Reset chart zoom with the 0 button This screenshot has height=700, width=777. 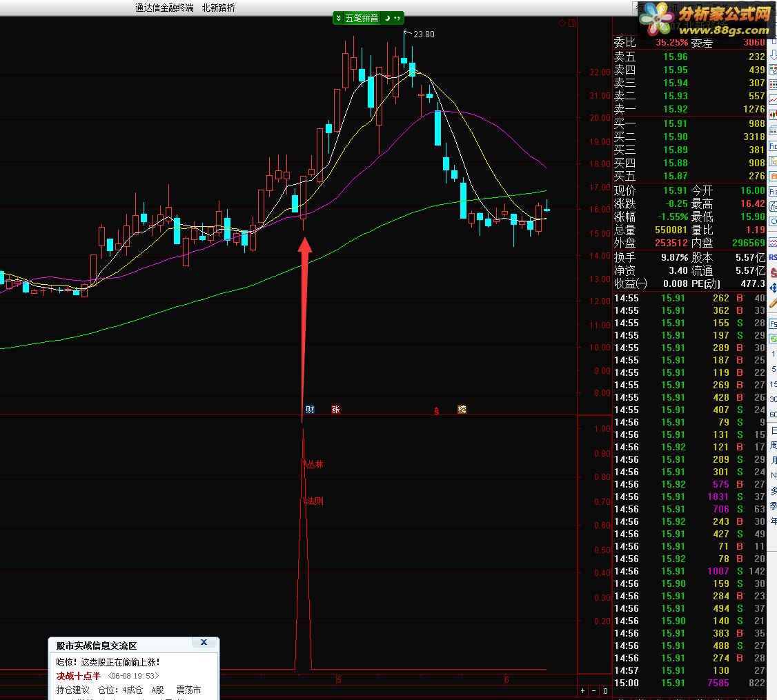pos(606,690)
